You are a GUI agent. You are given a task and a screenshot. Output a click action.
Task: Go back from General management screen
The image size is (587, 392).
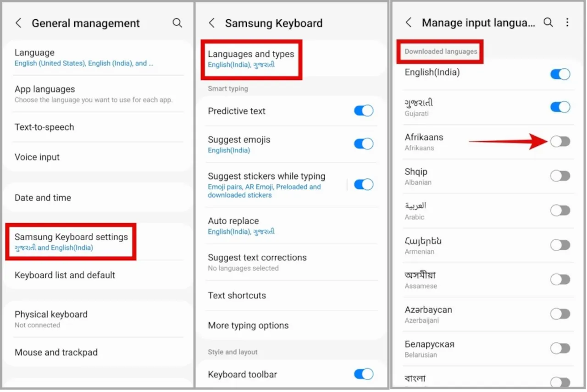(18, 23)
